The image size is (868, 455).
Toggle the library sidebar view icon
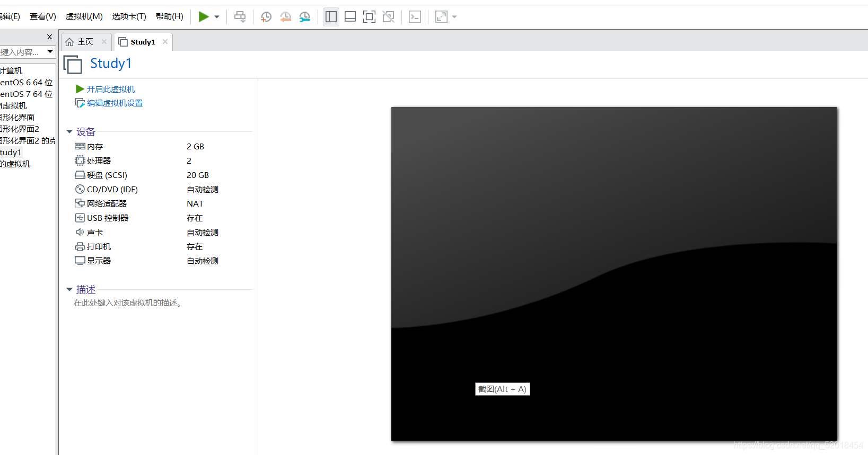[x=331, y=17]
